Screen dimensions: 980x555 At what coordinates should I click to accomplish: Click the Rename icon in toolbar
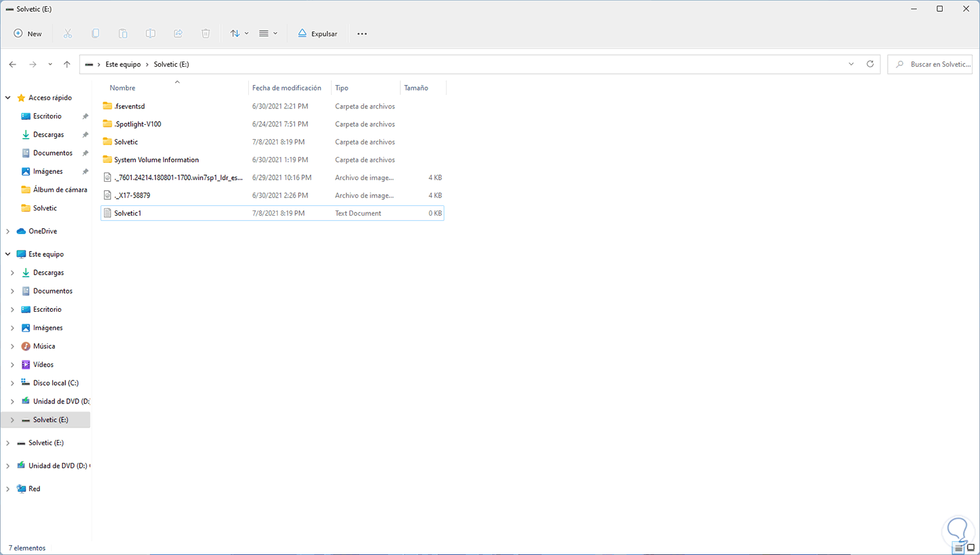click(x=150, y=33)
